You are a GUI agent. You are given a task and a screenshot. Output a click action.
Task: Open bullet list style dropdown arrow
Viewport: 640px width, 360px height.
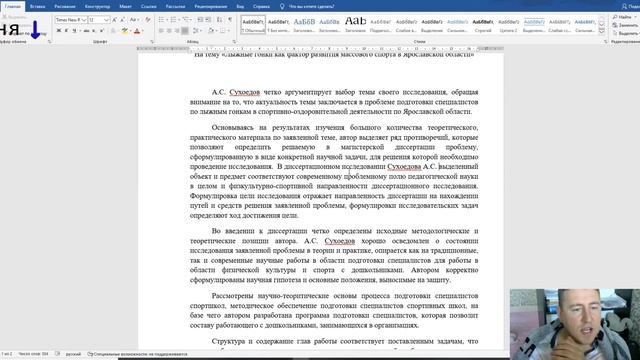tap(167, 20)
